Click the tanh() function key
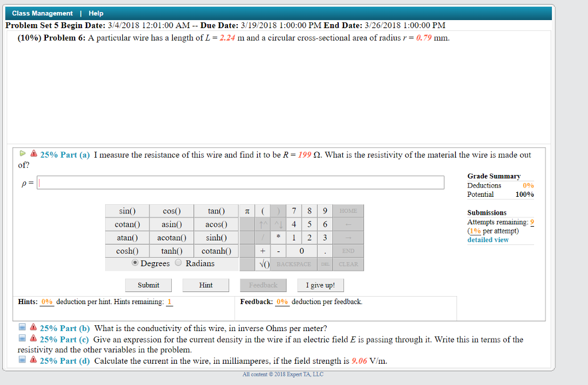This screenshot has height=385, width=588. (x=172, y=250)
